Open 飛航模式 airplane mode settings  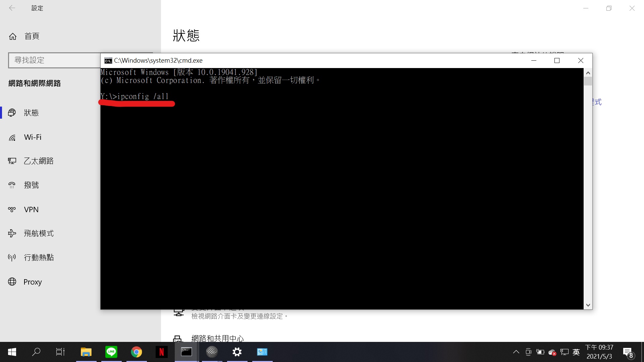pos(39,233)
